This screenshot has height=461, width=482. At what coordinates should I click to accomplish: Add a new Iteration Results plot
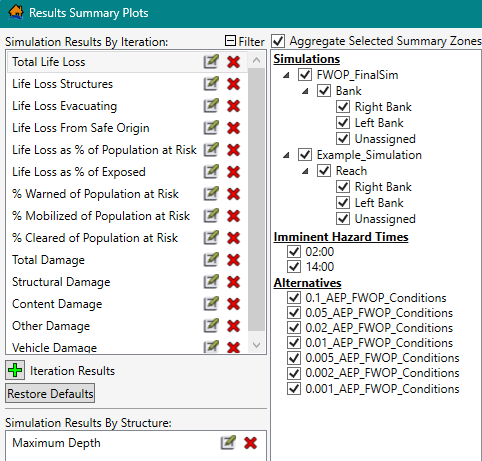[x=15, y=370]
